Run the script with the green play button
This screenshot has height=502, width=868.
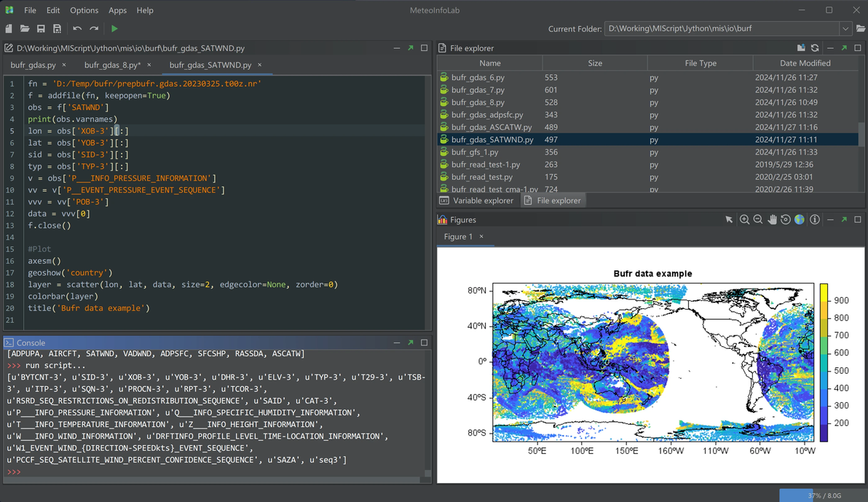[x=114, y=29]
